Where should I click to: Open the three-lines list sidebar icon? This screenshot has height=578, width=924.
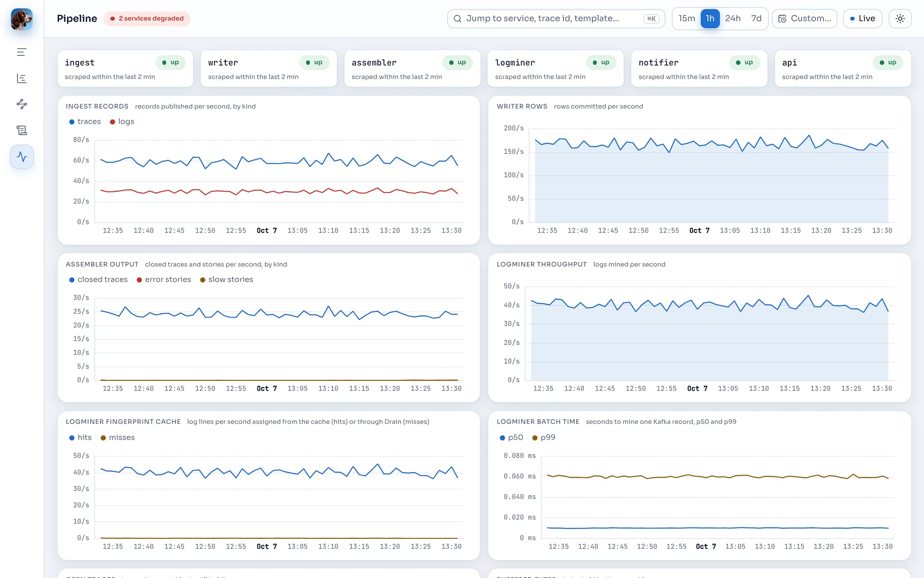(22, 52)
